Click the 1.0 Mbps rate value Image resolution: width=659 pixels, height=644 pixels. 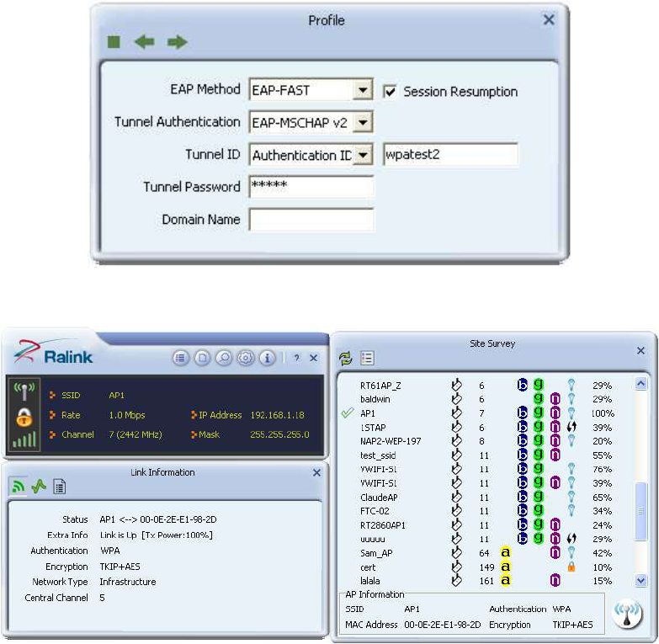(127, 415)
